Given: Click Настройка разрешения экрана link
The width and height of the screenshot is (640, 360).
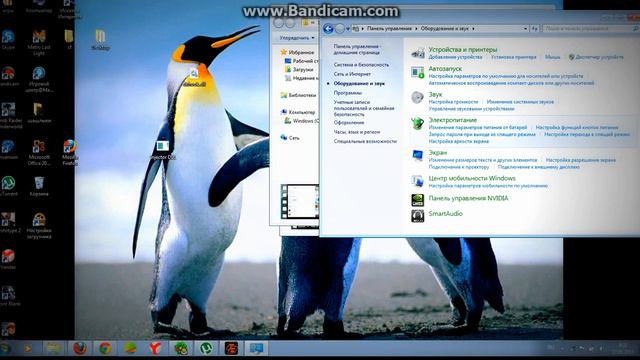Looking at the screenshot, I should point(580,160).
